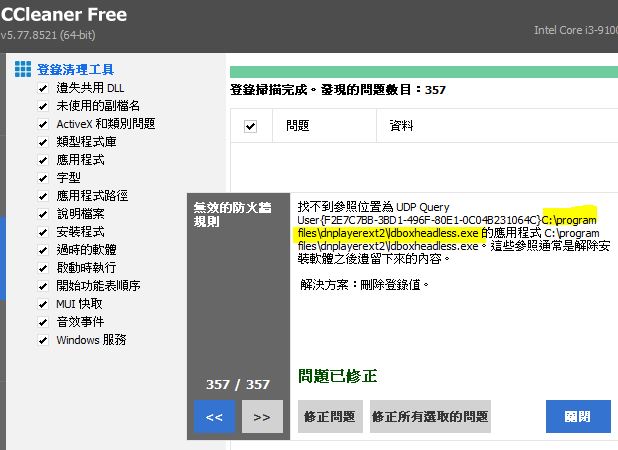Toggle the 說明檔案 checkbox
Viewport: 618px width, 450px height.
43,214
